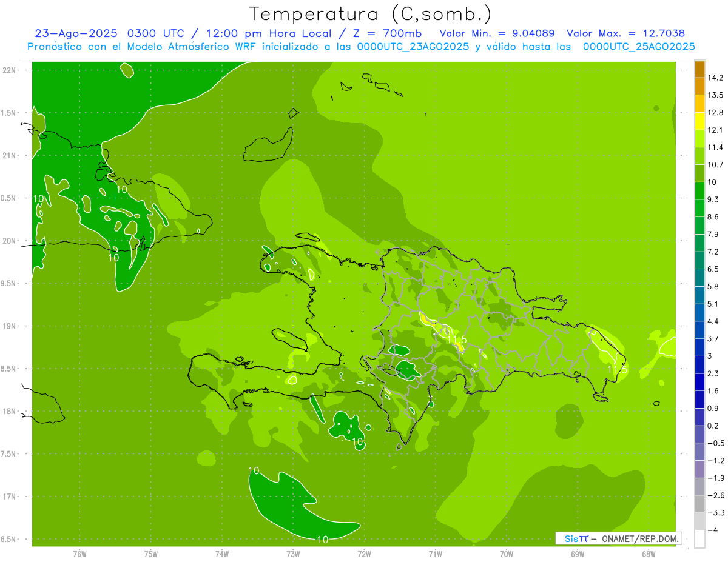Click the "7.2" color scale label
Viewport: 728px width, 562px height.
pyautogui.click(x=713, y=252)
